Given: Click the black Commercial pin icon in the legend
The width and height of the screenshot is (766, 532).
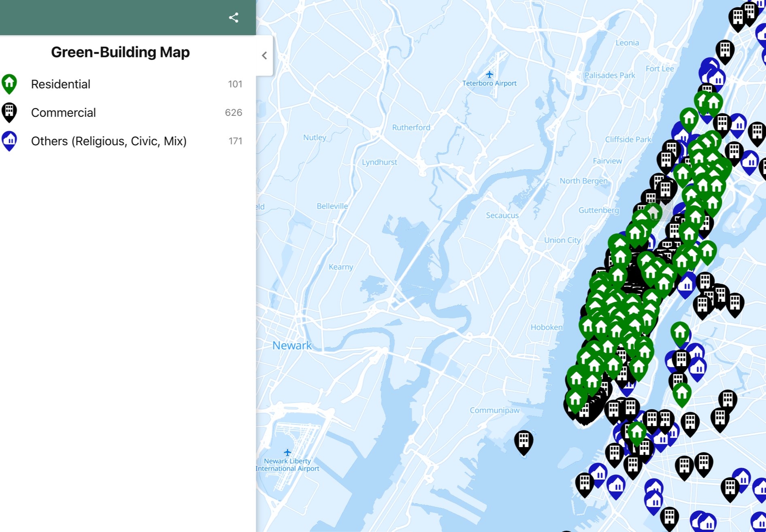Looking at the screenshot, I should (10, 112).
